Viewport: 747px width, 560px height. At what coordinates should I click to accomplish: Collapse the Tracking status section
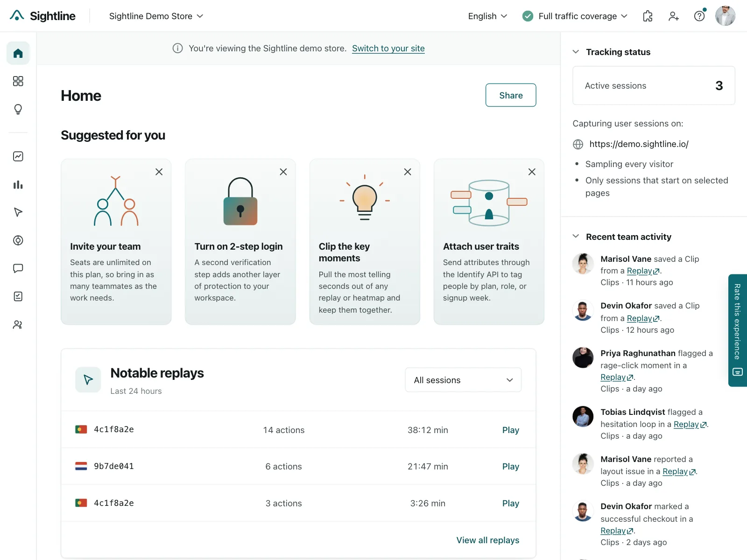576,52
